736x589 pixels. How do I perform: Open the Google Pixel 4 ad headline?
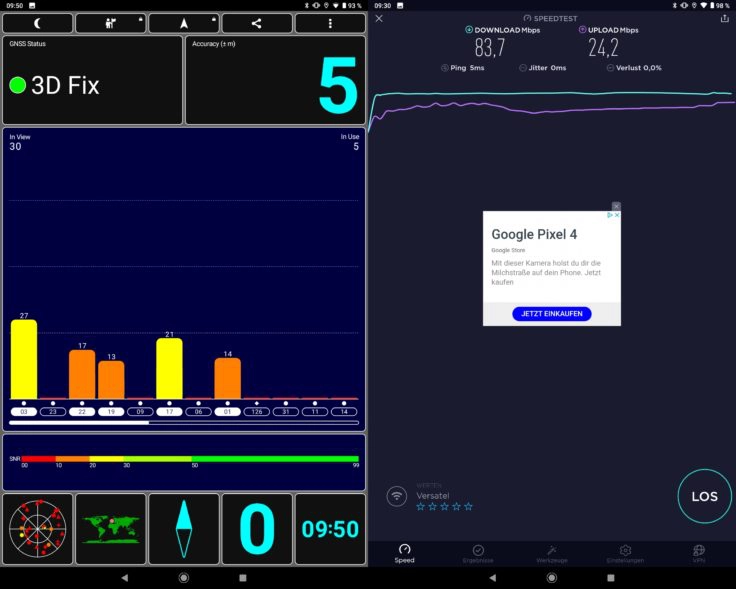click(x=534, y=234)
